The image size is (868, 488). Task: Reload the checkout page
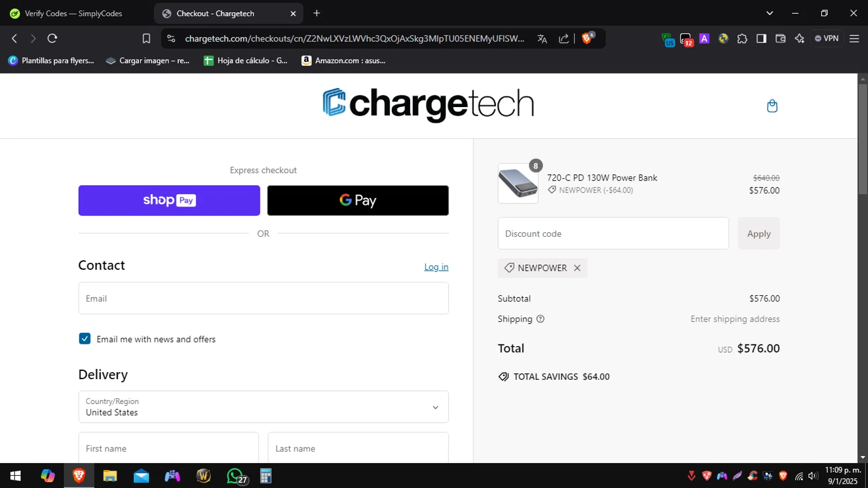tap(52, 38)
